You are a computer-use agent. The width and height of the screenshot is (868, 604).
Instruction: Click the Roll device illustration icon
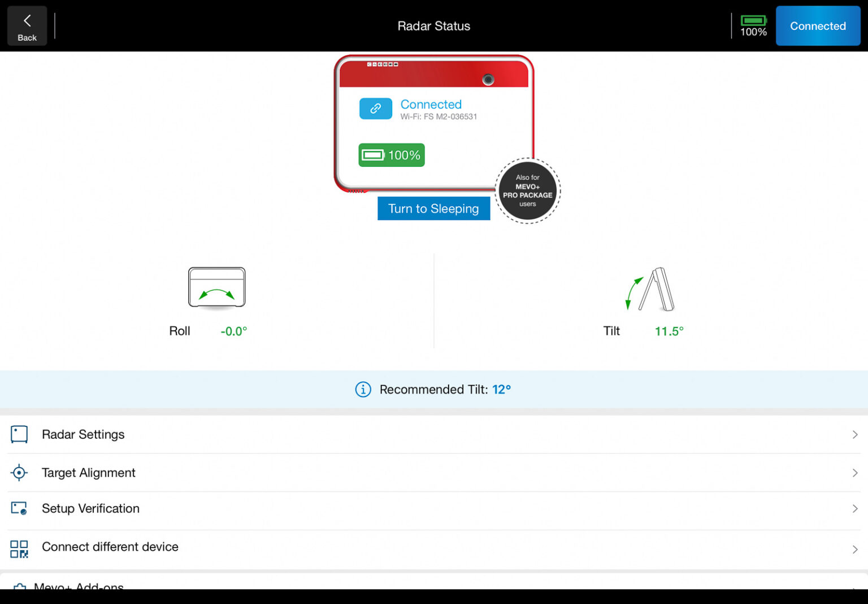point(216,288)
